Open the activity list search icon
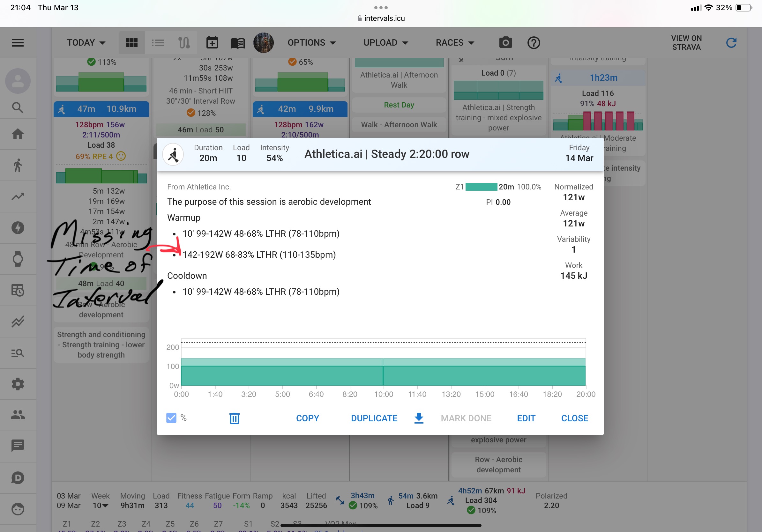Viewport: 762px width, 532px height. (18, 353)
